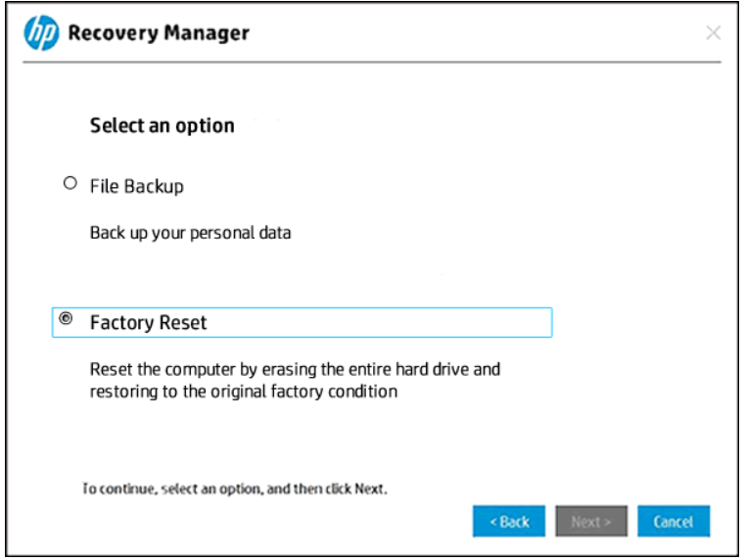The height and width of the screenshot is (560, 745).
Task: Click the 'Back up your personal data' description
Action: click(x=190, y=233)
